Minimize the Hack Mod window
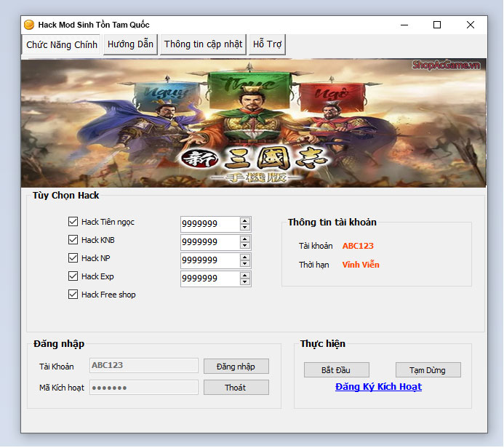The image size is (504, 448). (404, 25)
